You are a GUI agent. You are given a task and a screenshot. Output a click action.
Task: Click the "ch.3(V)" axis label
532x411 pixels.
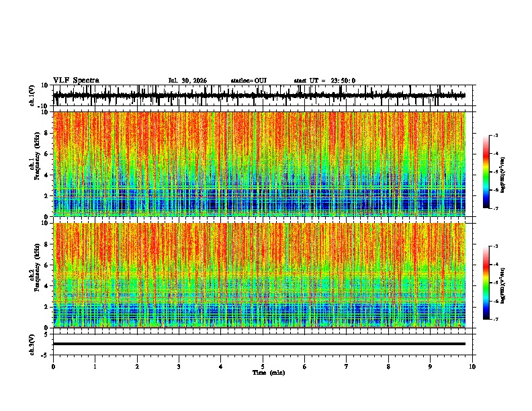pos(32,345)
